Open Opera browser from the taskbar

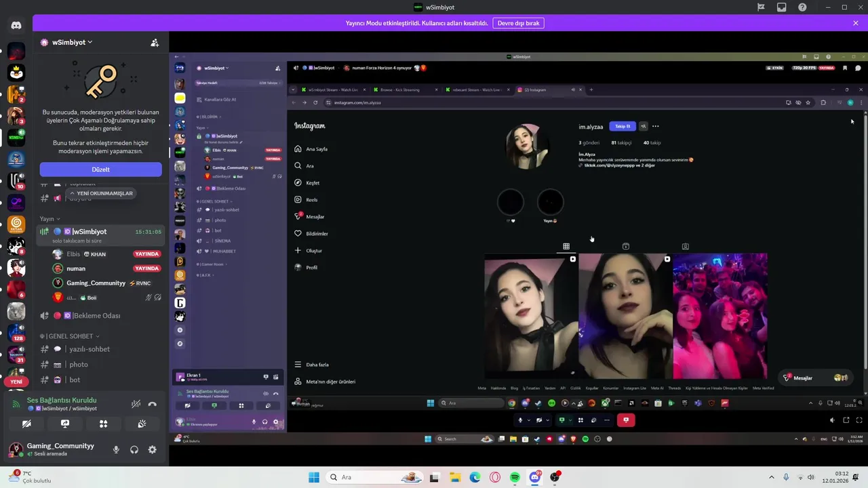coord(495,477)
